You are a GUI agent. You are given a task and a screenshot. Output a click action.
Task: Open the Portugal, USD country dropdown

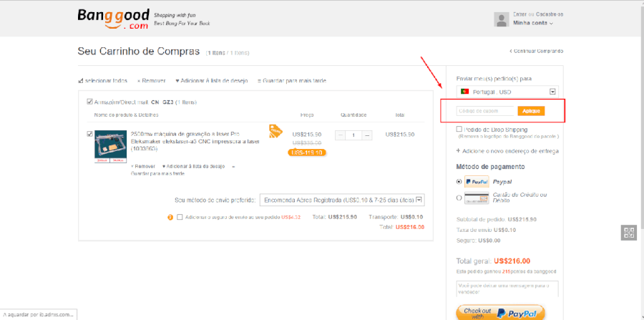507,92
